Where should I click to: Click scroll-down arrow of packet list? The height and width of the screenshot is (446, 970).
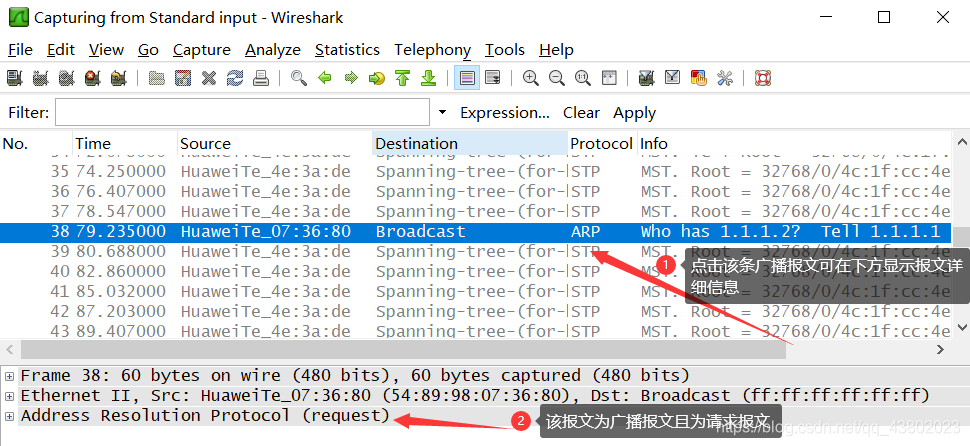(x=960, y=328)
